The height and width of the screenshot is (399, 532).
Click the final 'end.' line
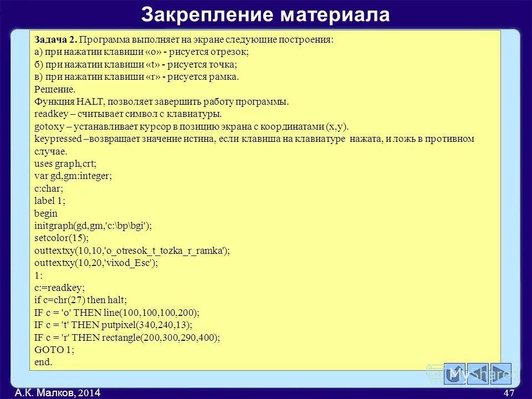pos(43,362)
